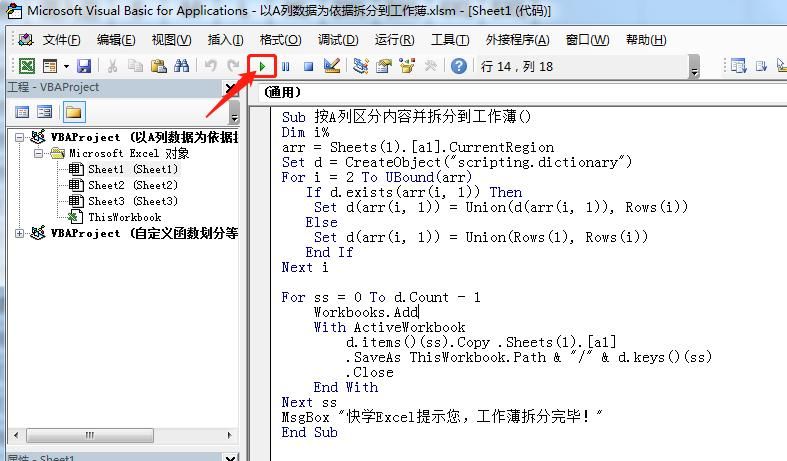
Task: Select VBAProject (自定义函数划分等) in tree
Action: point(144,234)
